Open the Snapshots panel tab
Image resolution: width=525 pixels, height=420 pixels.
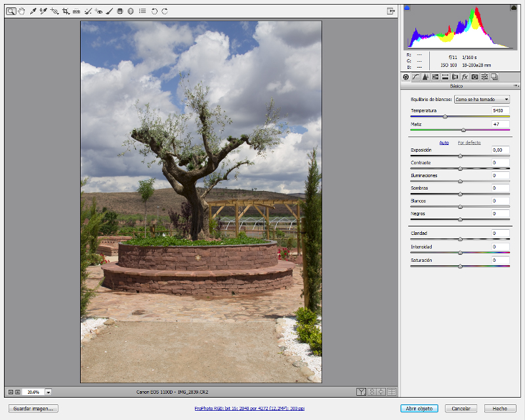coord(495,77)
